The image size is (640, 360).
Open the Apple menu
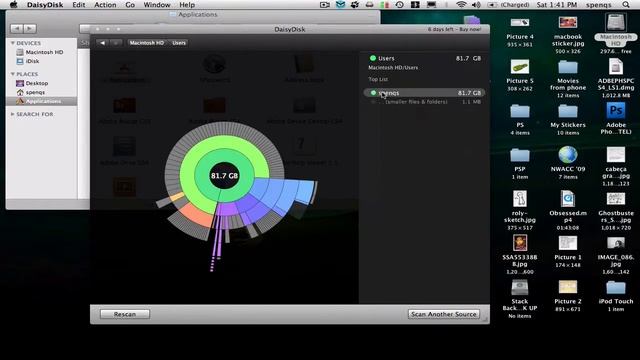tap(13, 5)
